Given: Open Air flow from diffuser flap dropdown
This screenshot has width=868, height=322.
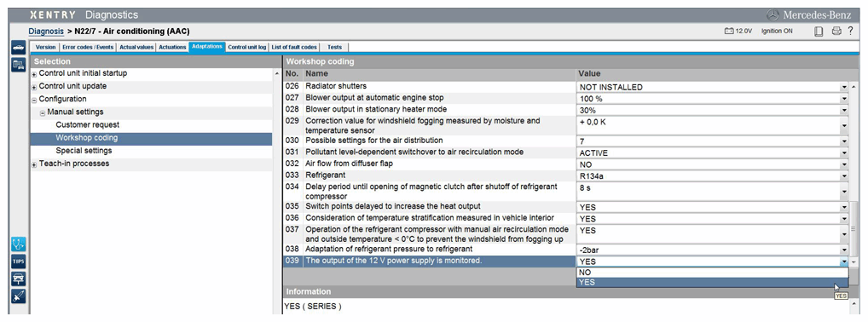Looking at the screenshot, I should 843,165.
